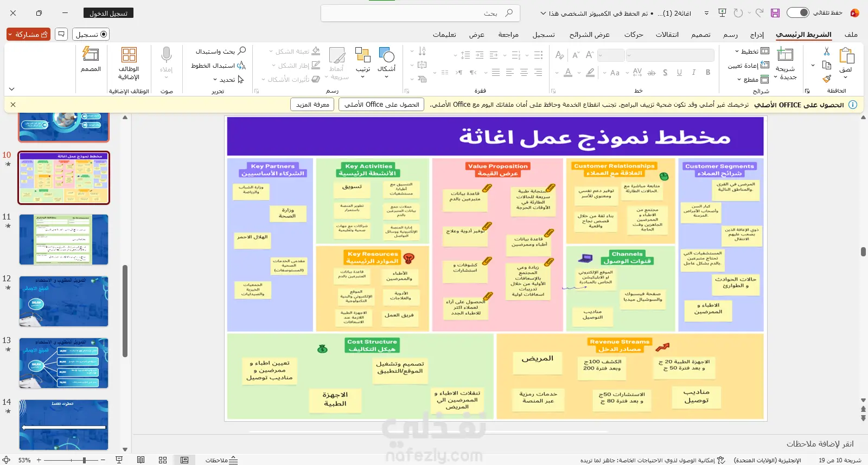The height and width of the screenshot is (465, 868).
Task: Switch to the Animations (حركات) tab
Action: [634, 35]
